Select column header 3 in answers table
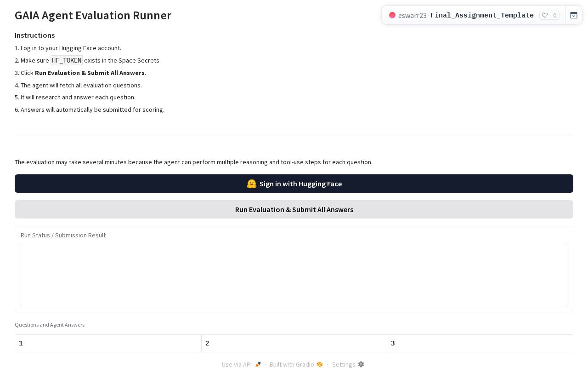The width and height of the screenshot is (588, 368). (480, 343)
